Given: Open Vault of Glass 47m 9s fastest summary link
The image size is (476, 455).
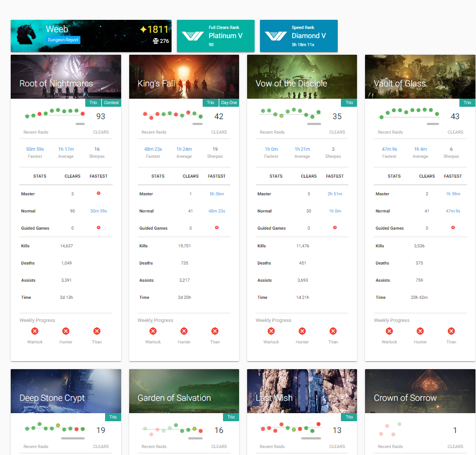Looking at the screenshot, I should (x=389, y=149).
